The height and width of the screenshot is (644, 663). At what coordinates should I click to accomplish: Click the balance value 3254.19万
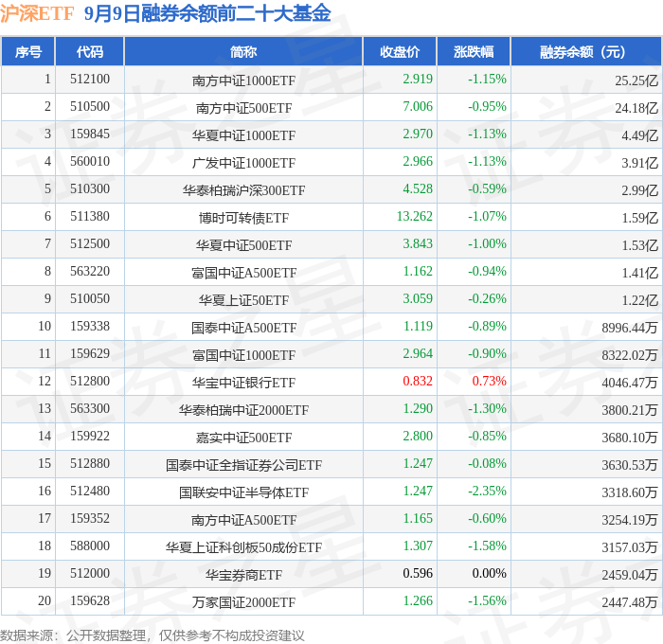(630, 520)
